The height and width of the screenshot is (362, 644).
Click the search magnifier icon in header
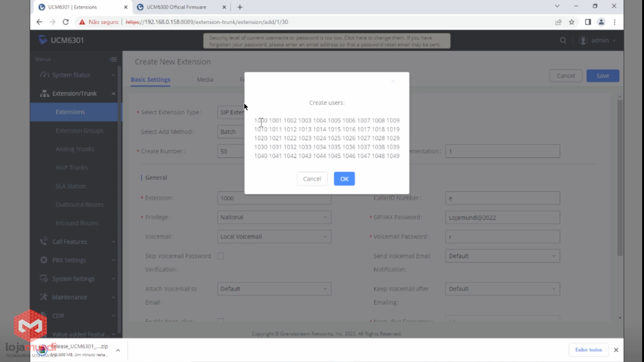coord(563,41)
